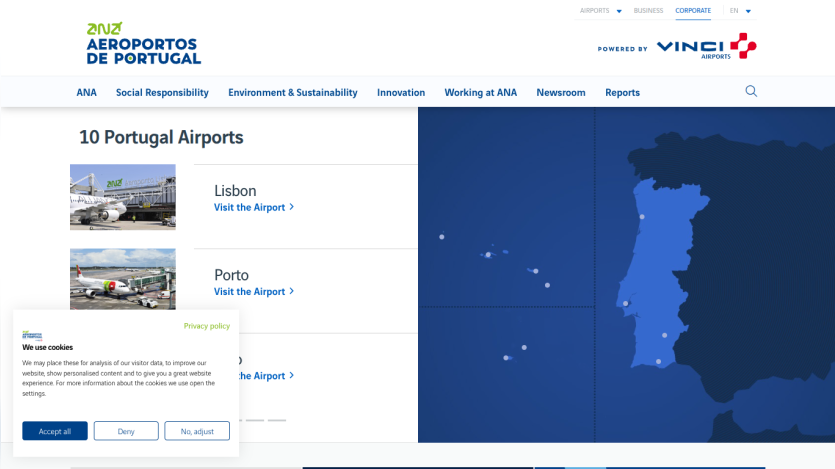Open the Reports menu

pos(623,93)
